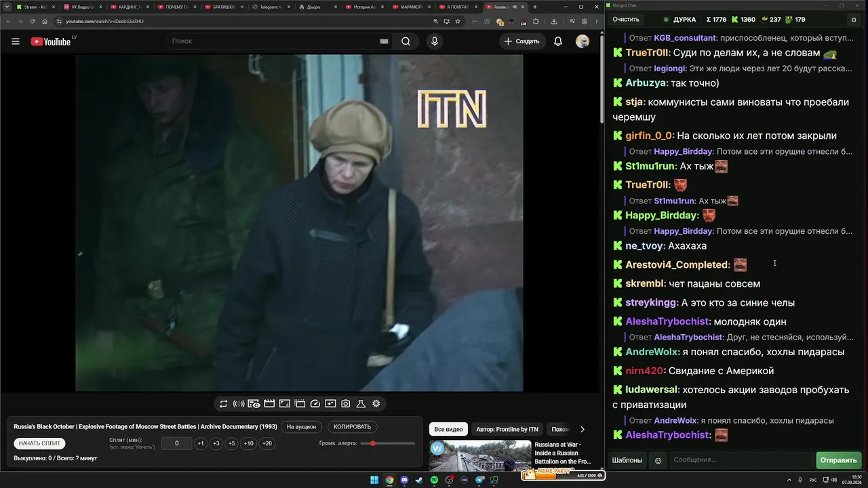This screenshot has width=868, height=488.
Task: Open the flask experiments icon
Action: (361, 404)
